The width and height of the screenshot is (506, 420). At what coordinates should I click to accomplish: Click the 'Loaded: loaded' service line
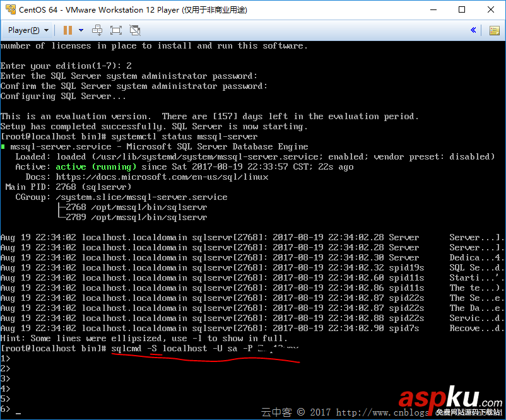coord(255,157)
